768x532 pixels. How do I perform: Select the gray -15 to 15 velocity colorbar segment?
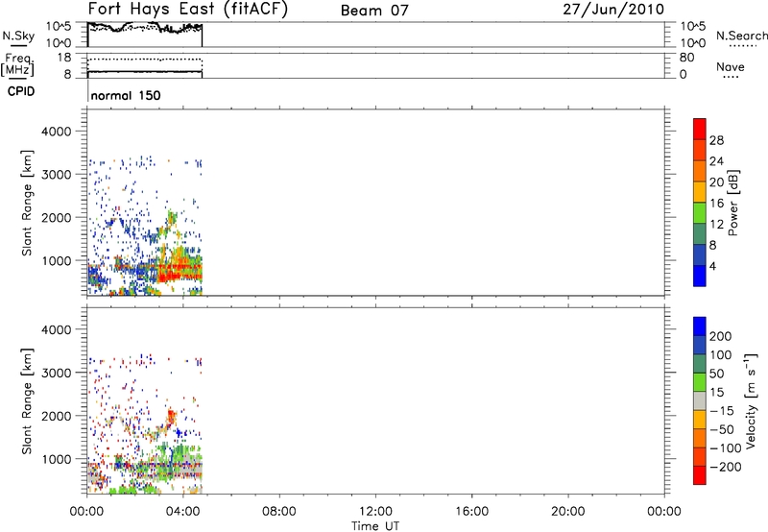(x=700, y=400)
